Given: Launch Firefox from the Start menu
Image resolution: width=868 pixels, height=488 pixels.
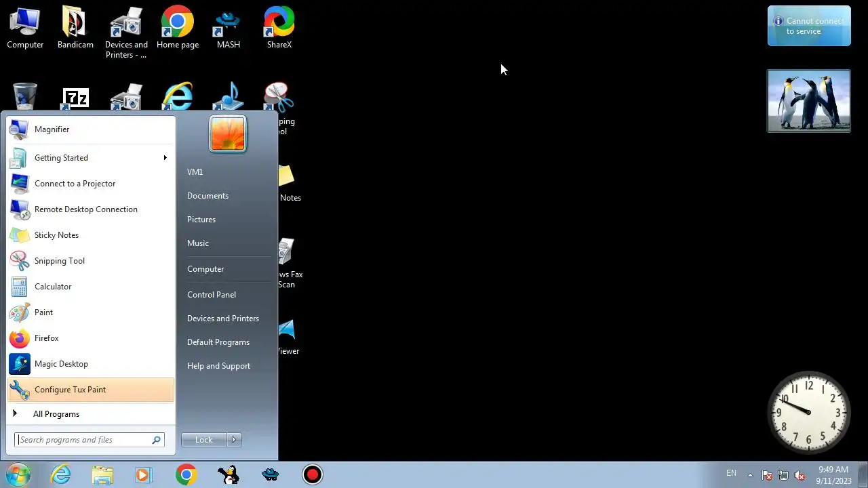Looking at the screenshot, I should [x=91, y=338].
